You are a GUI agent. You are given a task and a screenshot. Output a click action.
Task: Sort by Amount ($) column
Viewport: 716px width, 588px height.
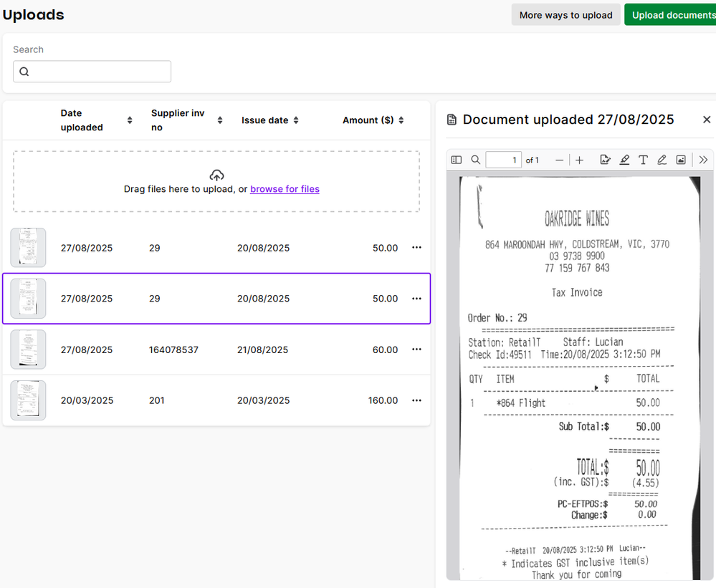coord(401,120)
